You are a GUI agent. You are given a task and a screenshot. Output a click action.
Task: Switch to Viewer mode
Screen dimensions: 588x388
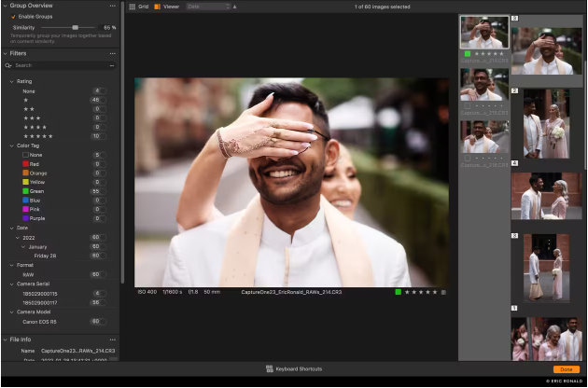(166, 7)
